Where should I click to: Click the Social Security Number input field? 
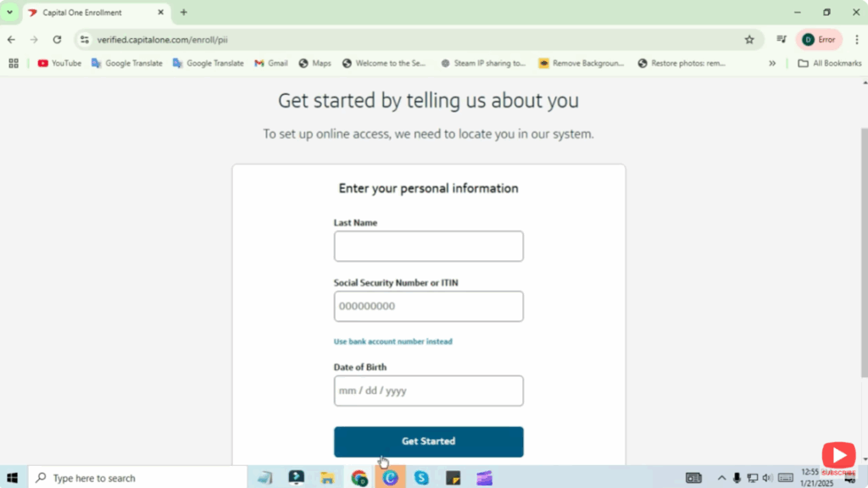[x=428, y=306]
